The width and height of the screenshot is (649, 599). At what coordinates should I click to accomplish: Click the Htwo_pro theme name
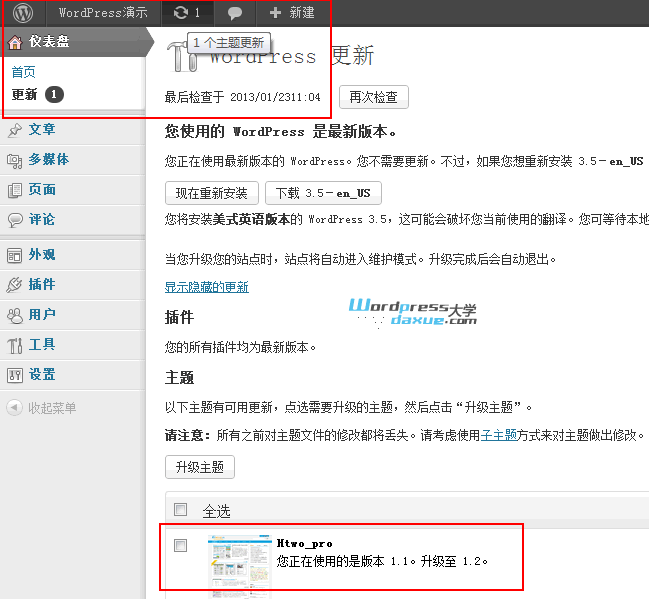click(x=305, y=543)
